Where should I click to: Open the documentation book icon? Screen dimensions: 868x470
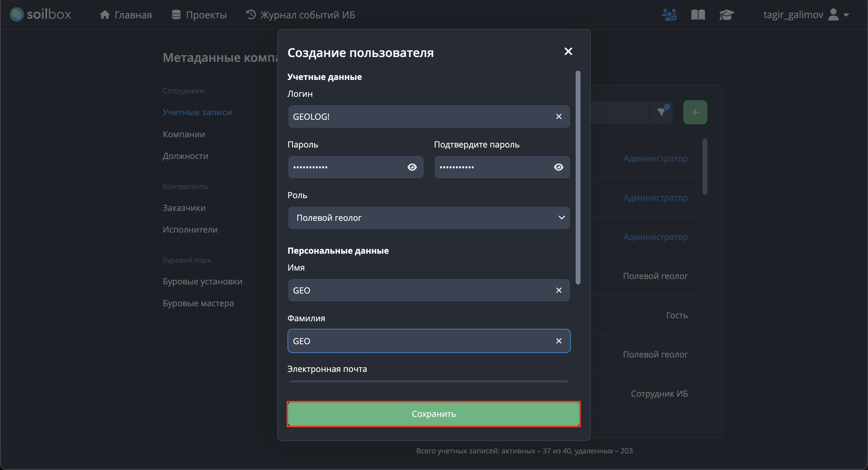698,15
